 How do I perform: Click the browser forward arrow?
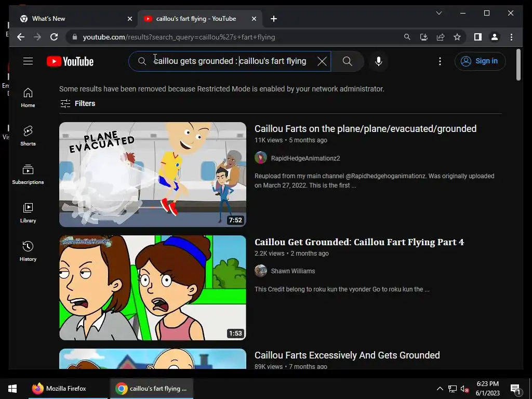pos(37,37)
